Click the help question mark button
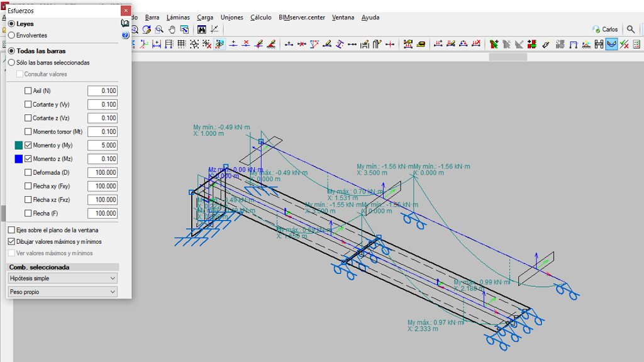644x362 pixels. [125, 35]
